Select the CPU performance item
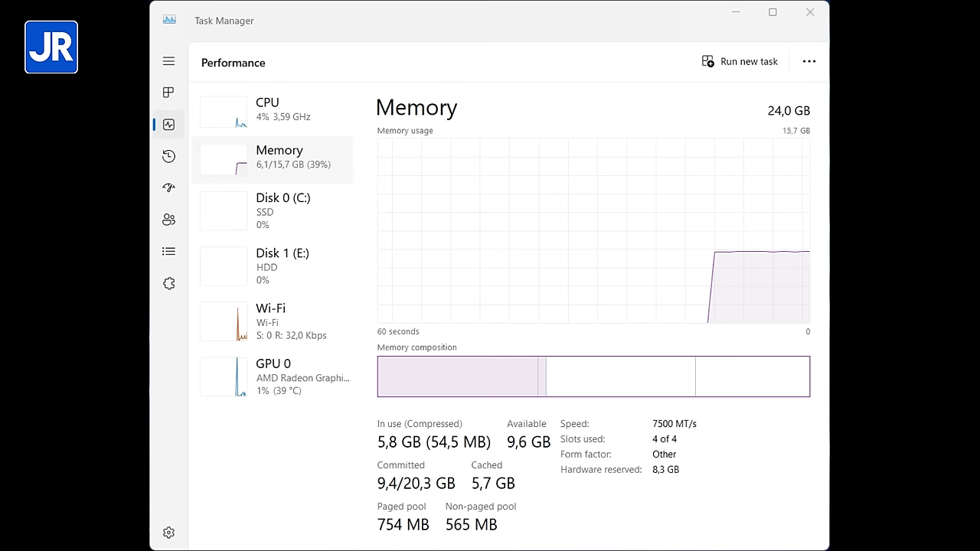Image resolution: width=980 pixels, height=551 pixels. point(273,109)
